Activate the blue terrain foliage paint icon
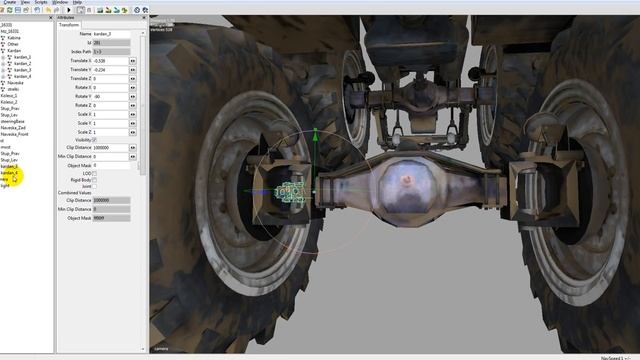Viewport: 640px width, 360px height. tap(116, 10)
